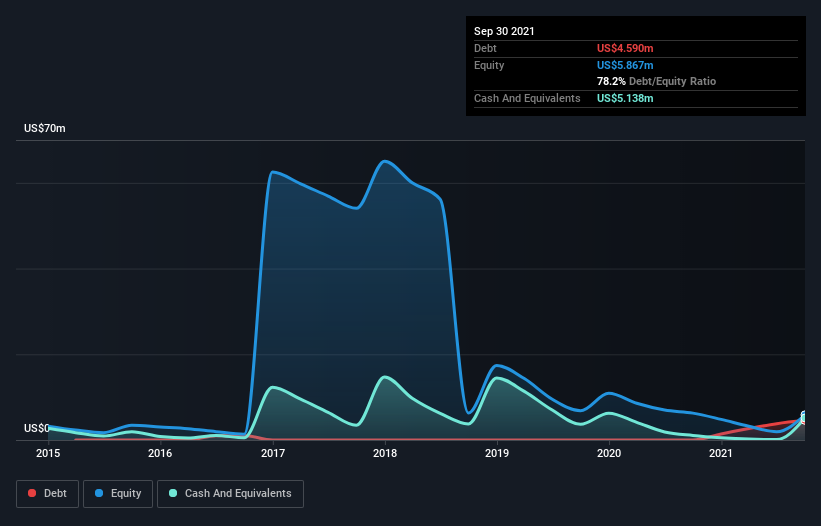The height and width of the screenshot is (526, 821).
Task: Click the equity line peak at 2018
Action: tap(385, 161)
